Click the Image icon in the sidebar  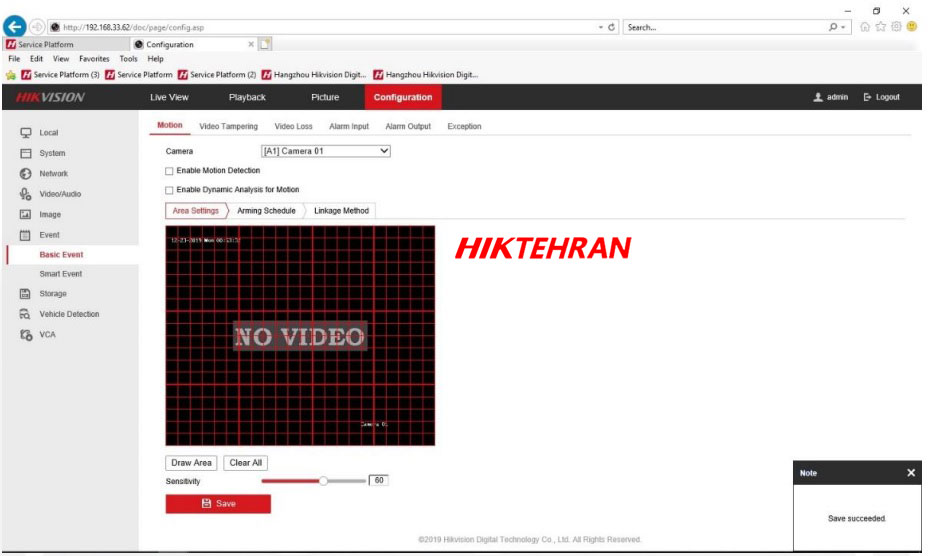coord(26,215)
